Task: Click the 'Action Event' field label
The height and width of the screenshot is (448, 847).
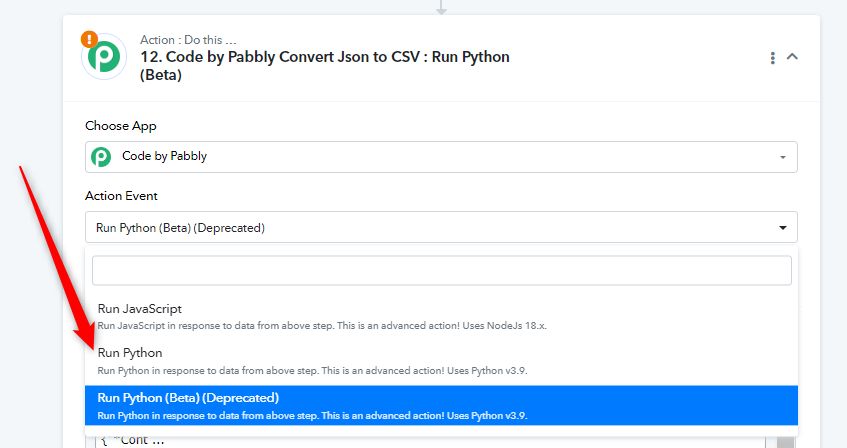Action: point(121,196)
